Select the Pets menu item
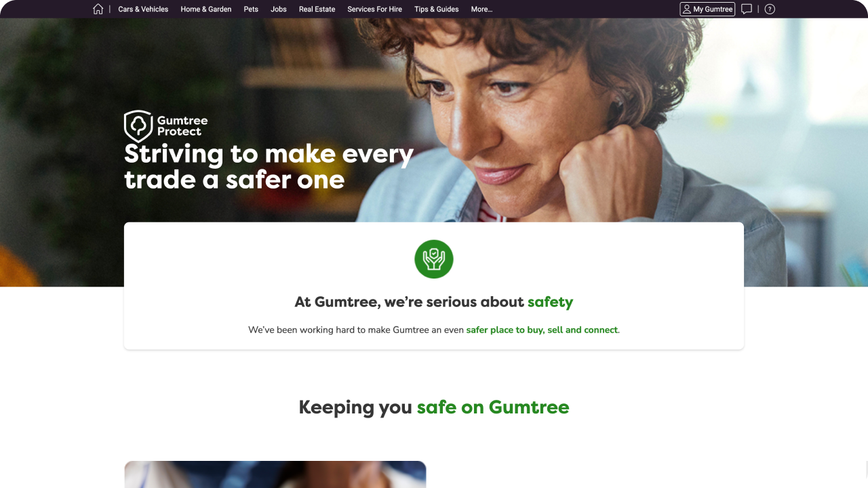The width and height of the screenshot is (868, 488). click(x=251, y=9)
